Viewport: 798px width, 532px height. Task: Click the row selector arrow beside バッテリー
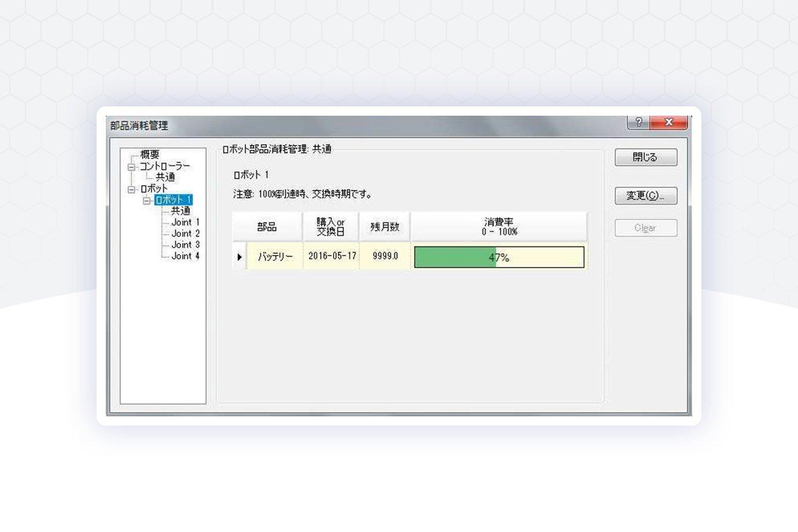[239, 257]
